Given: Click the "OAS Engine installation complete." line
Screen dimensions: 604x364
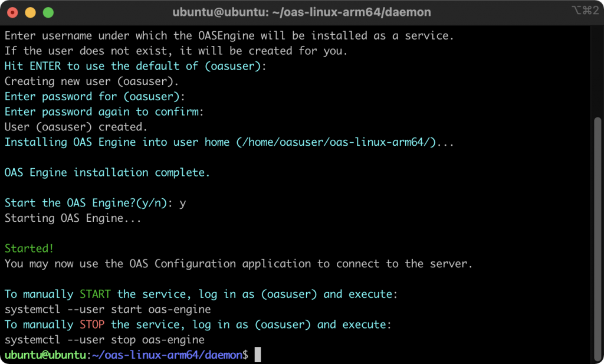Looking at the screenshot, I should pos(107,172).
